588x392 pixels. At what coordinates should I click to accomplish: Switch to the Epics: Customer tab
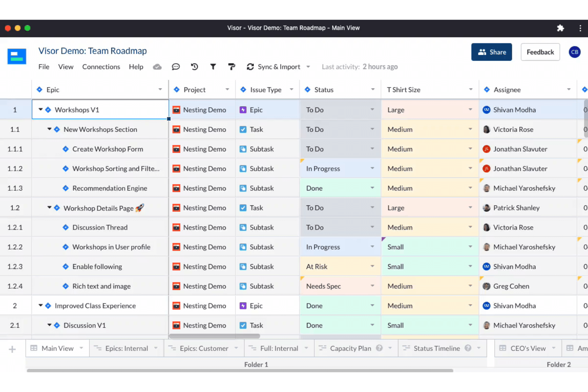coord(204,348)
